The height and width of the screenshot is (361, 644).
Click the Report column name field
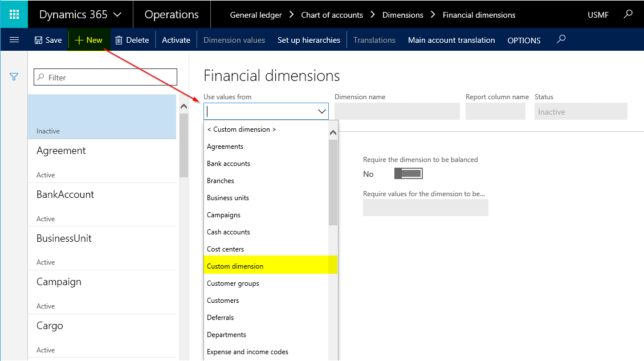(495, 111)
